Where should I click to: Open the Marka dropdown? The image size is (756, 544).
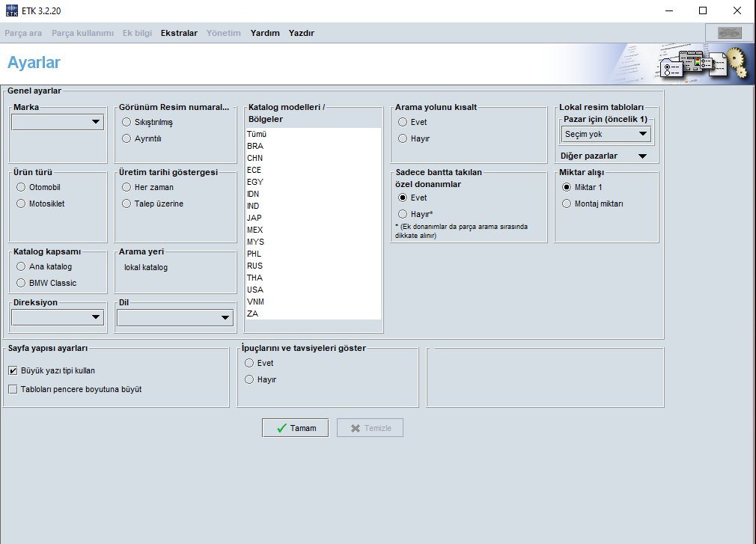point(58,122)
